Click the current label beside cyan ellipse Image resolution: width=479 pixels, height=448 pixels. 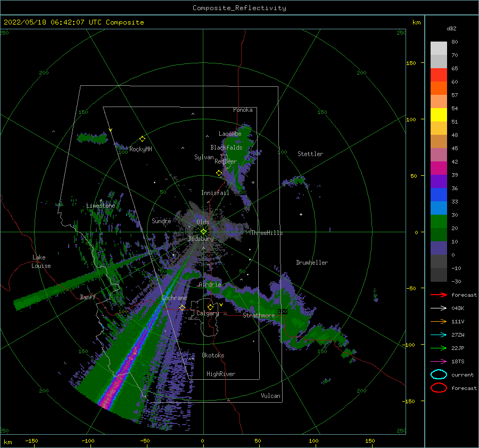(463, 375)
